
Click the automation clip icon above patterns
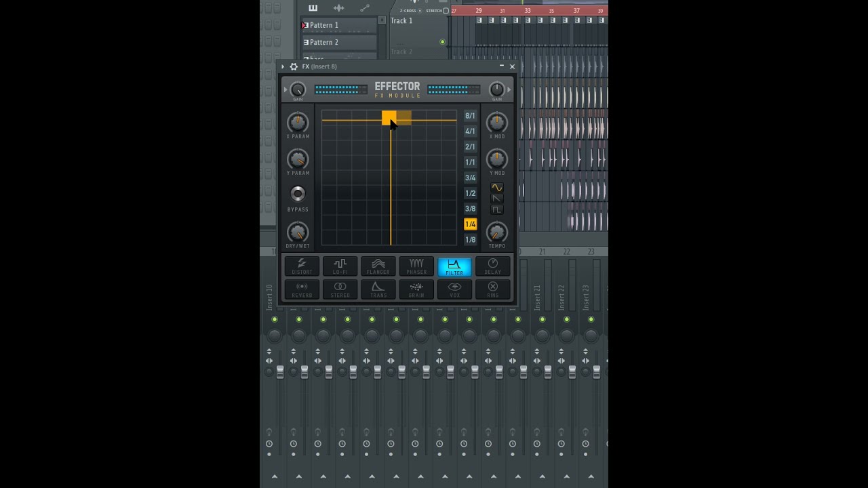pyautogui.click(x=365, y=8)
